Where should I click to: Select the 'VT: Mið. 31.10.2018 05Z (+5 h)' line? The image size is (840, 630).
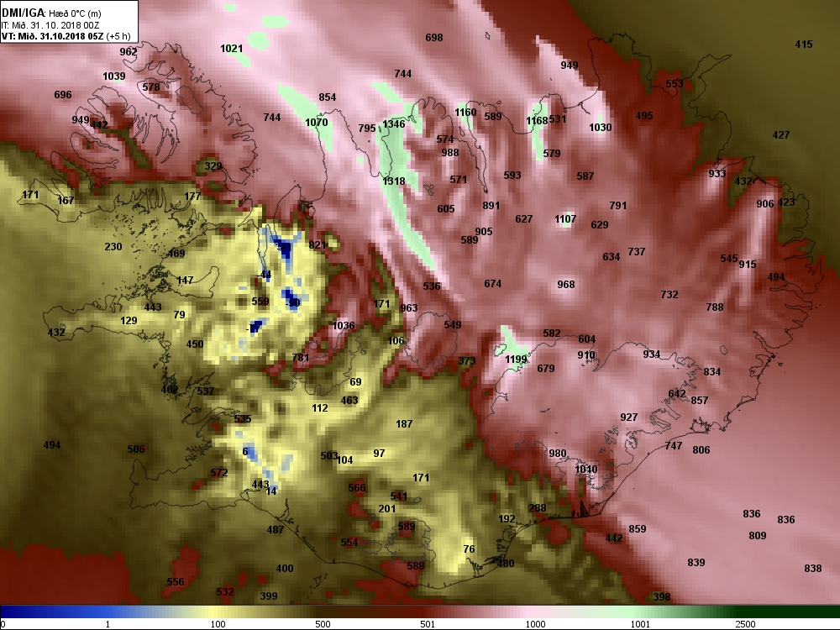tap(66, 36)
